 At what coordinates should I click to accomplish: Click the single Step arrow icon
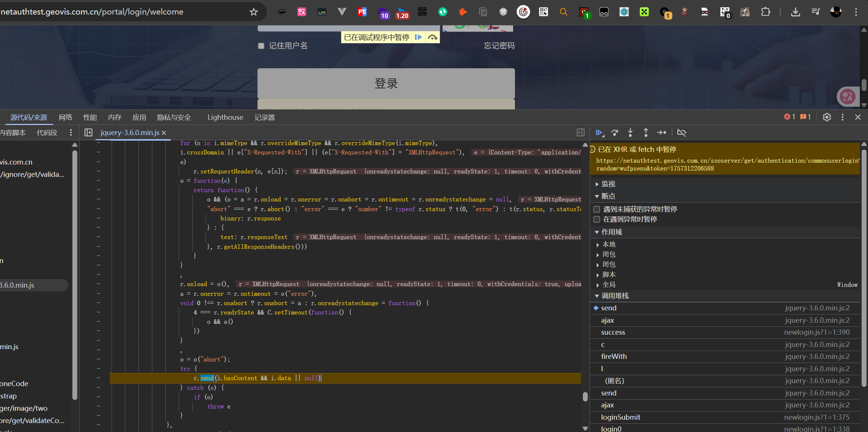click(662, 132)
